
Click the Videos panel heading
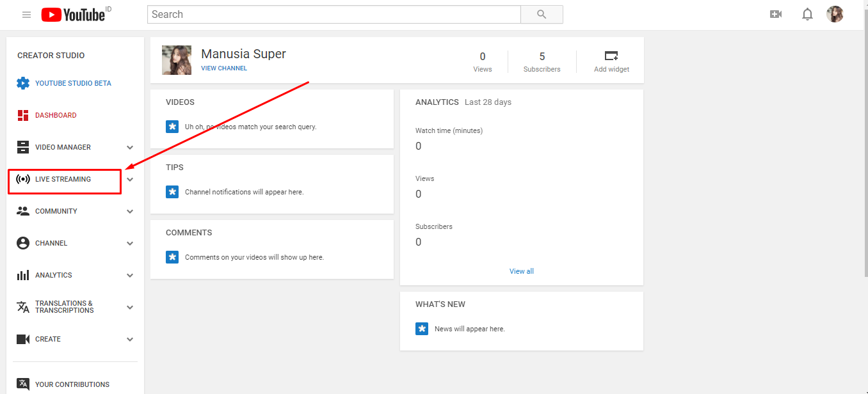click(180, 102)
